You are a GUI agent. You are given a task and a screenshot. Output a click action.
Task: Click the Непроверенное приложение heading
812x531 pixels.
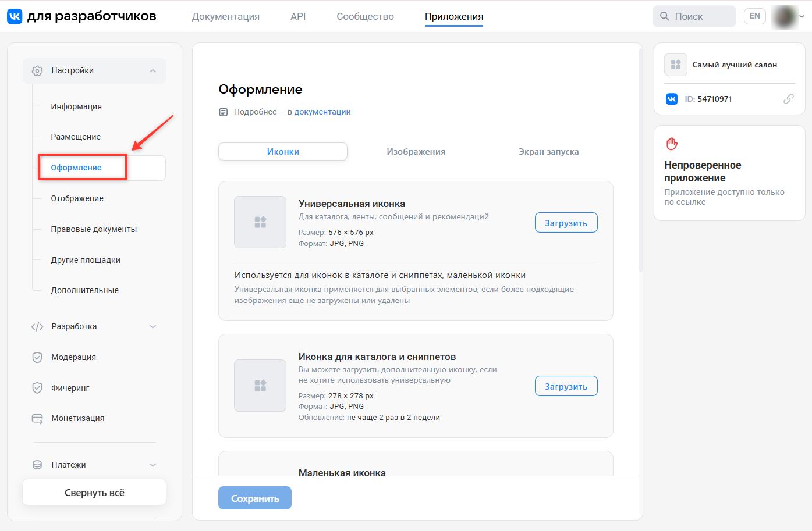point(703,172)
